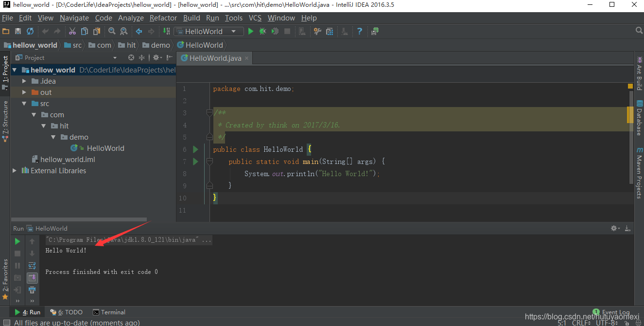Switch to the 6: TODO tab
Image resolution: width=644 pixels, height=326 pixels.
pyautogui.click(x=67, y=312)
